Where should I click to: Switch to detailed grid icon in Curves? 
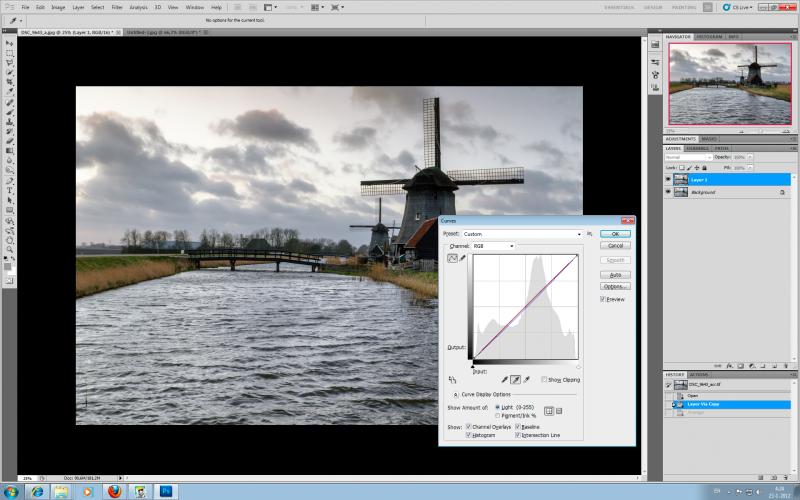point(559,411)
